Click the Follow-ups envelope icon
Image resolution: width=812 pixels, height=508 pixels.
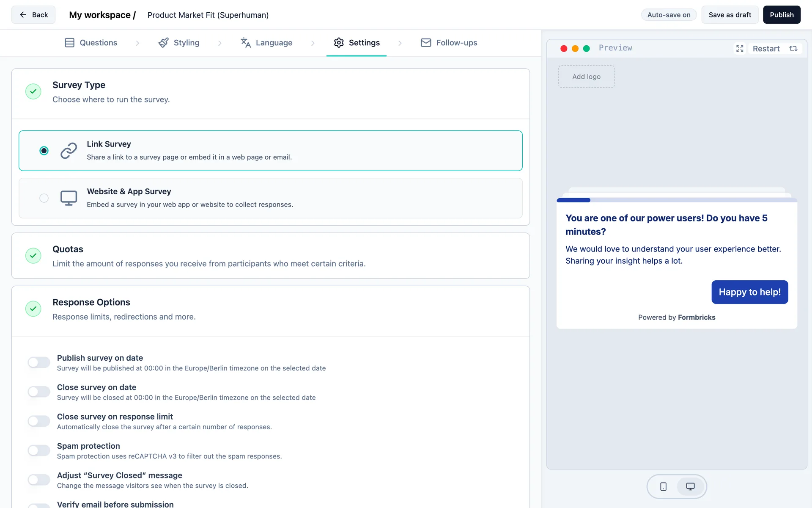(426, 43)
